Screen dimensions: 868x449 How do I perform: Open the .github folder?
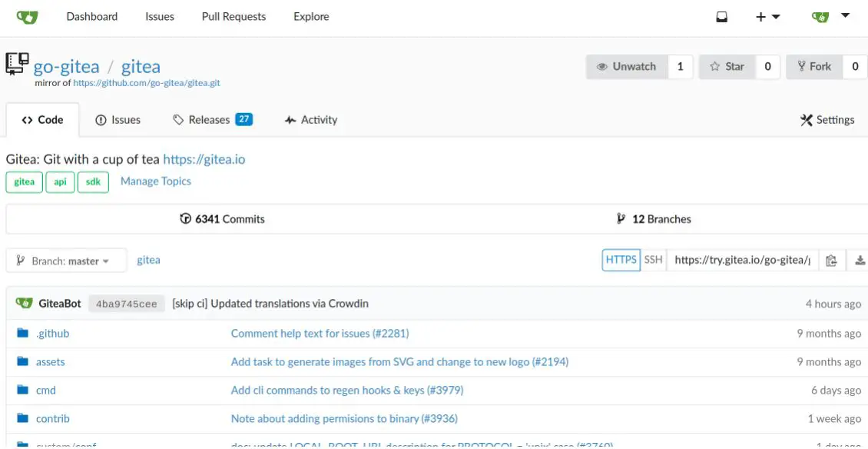(52, 333)
